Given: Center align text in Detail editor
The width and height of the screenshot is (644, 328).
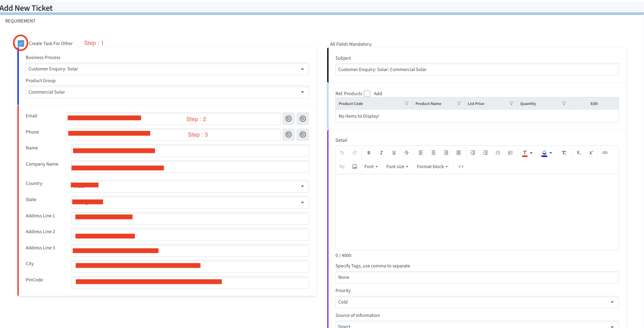Looking at the screenshot, I should (x=433, y=153).
